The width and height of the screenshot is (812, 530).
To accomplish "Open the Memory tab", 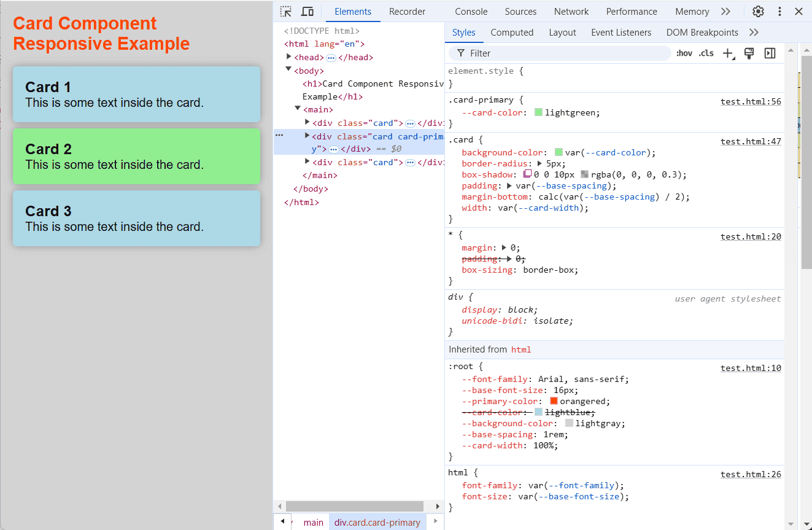I will click(692, 11).
